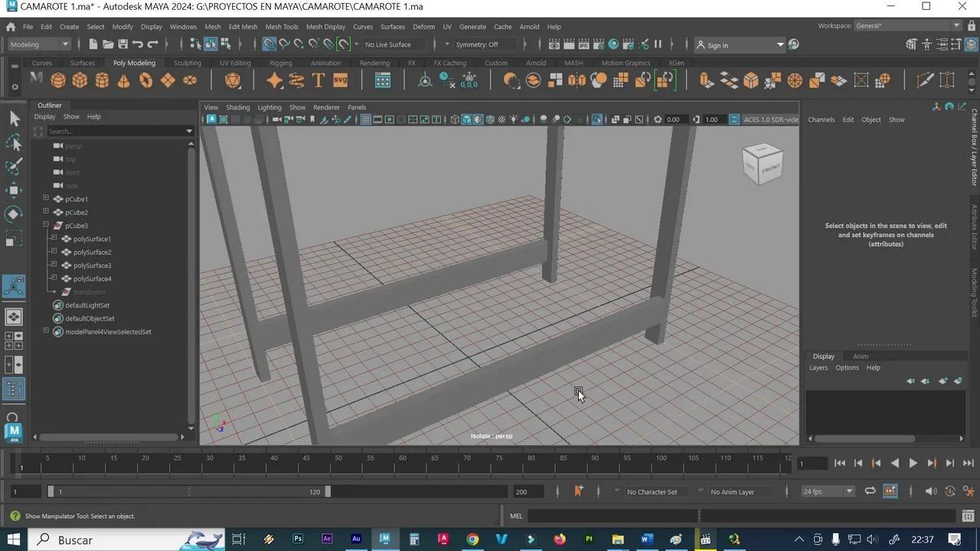This screenshot has height=551, width=980.
Task: Open the Mesh Tools menu
Action: pyautogui.click(x=282, y=27)
